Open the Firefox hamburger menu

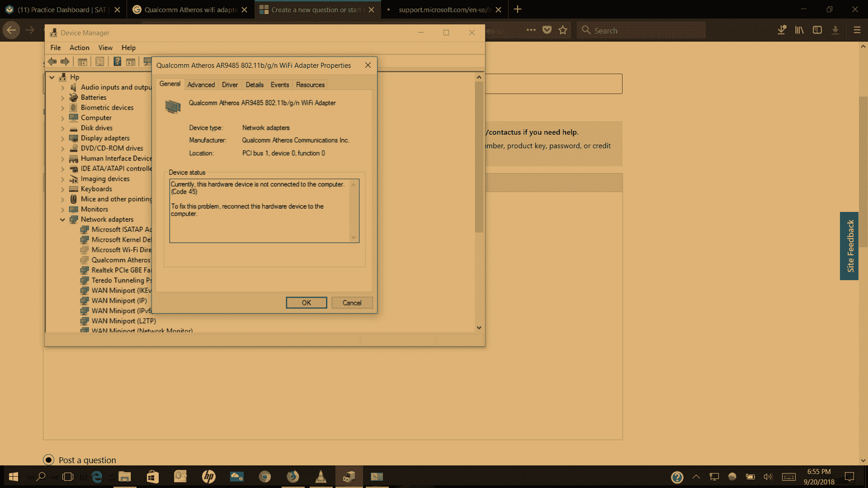coord(857,30)
